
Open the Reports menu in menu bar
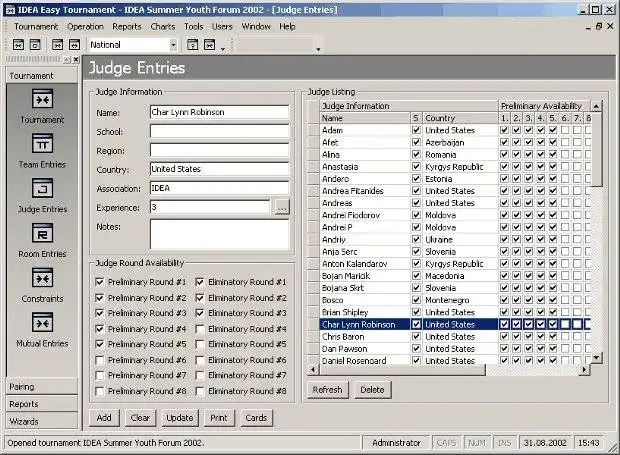[x=127, y=26]
